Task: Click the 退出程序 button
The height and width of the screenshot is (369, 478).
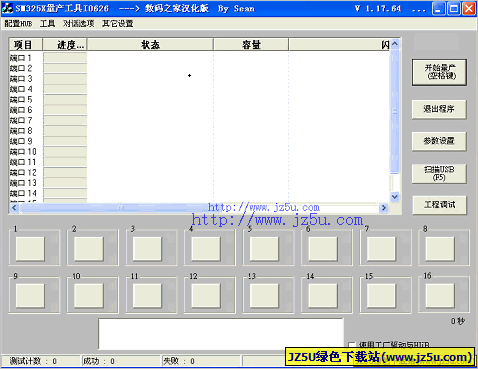Action: point(439,109)
